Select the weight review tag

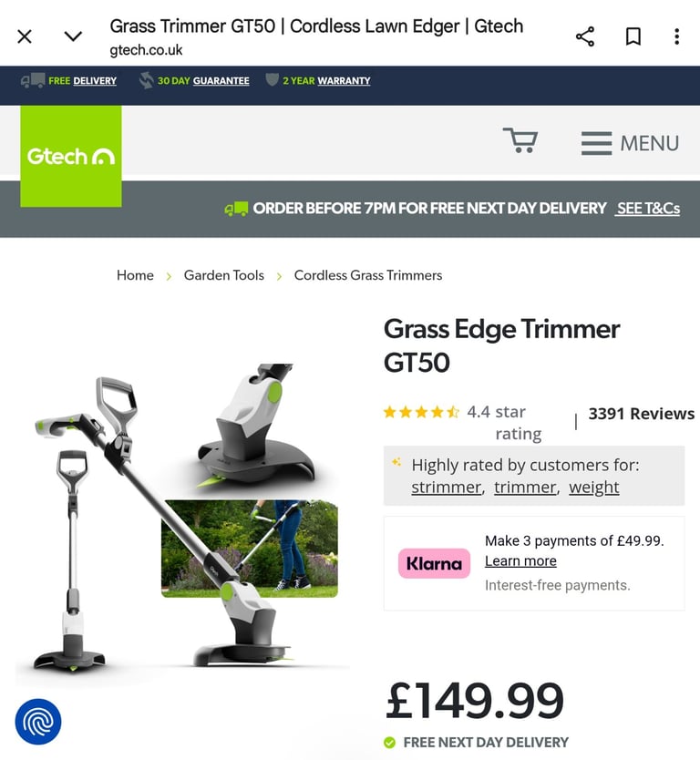click(594, 487)
